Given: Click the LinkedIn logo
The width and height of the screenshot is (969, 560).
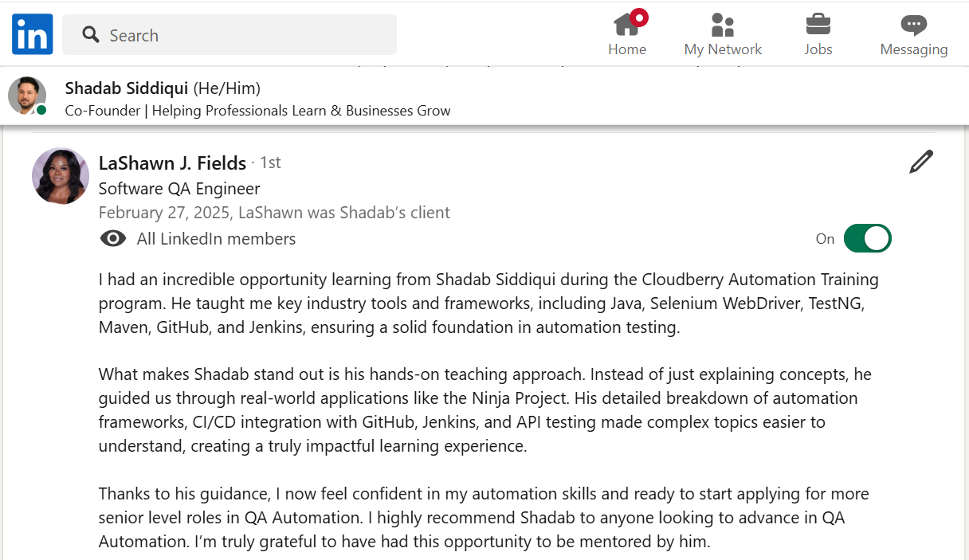Looking at the screenshot, I should [x=33, y=34].
